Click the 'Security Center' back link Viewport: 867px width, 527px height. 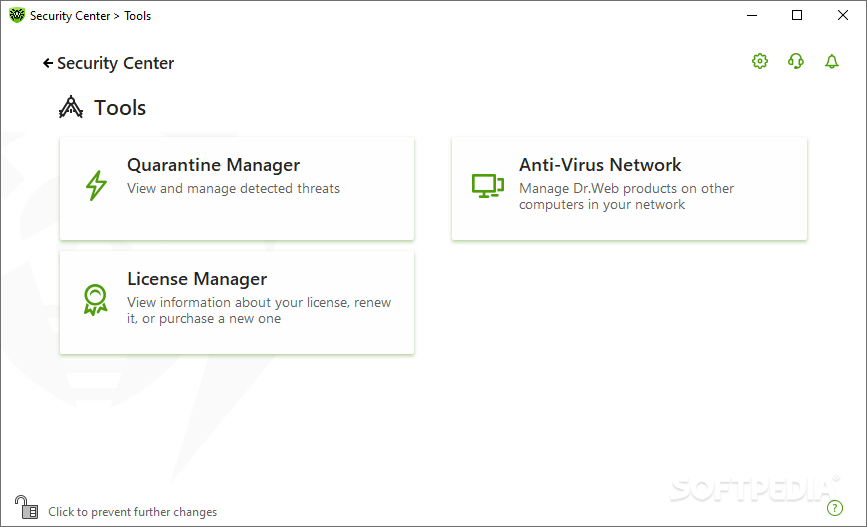116,63
